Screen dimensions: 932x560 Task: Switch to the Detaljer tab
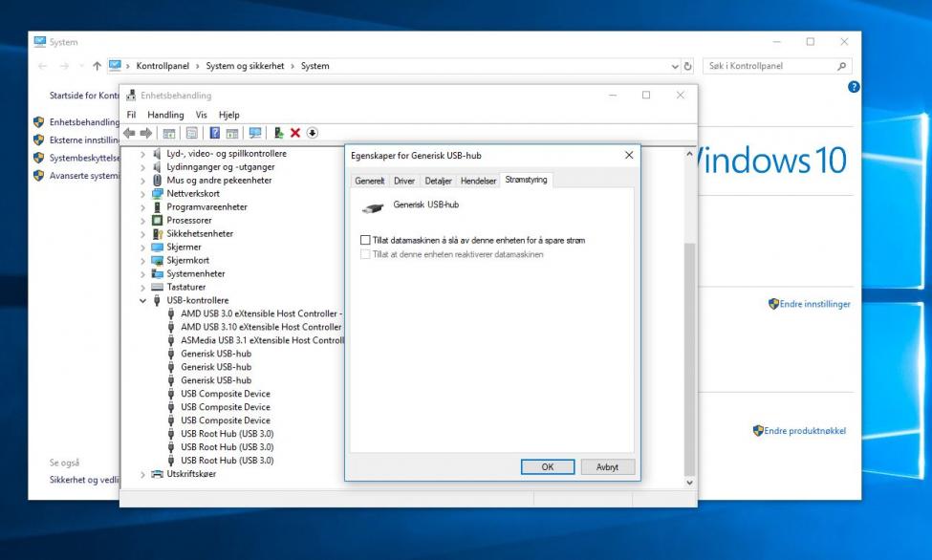(x=438, y=181)
